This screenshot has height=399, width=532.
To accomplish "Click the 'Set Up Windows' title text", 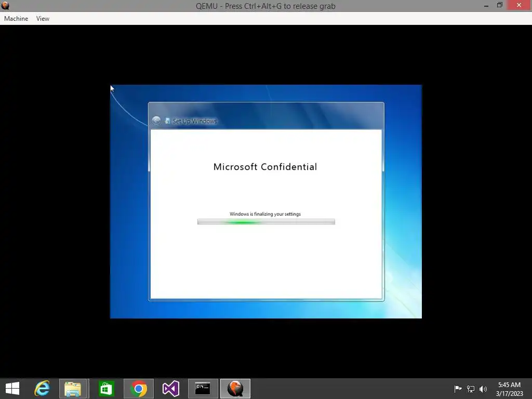I will pyautogui.click(x=194, y=121).
